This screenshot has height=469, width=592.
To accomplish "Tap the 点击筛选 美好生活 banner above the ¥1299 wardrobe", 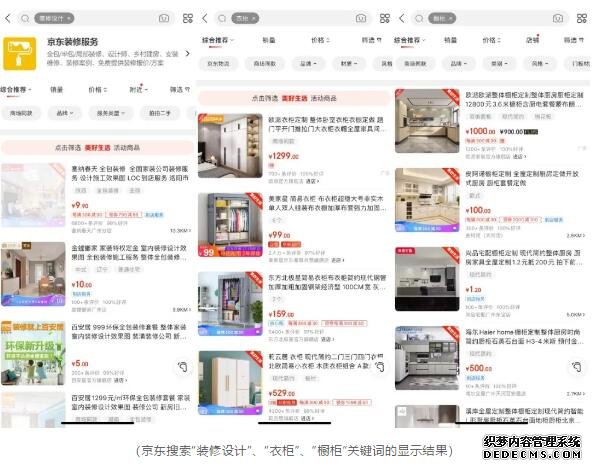I will tap(294, 98).
